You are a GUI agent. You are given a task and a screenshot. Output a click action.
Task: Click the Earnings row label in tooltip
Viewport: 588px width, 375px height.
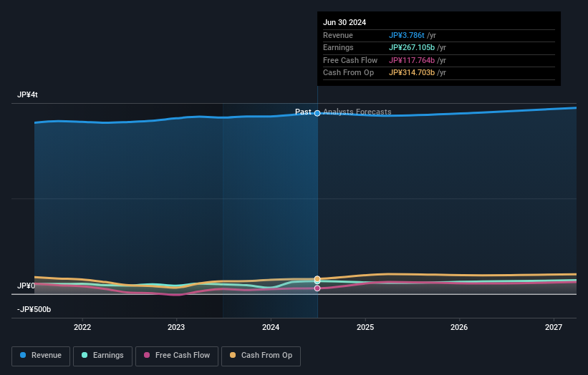(338, 47)
